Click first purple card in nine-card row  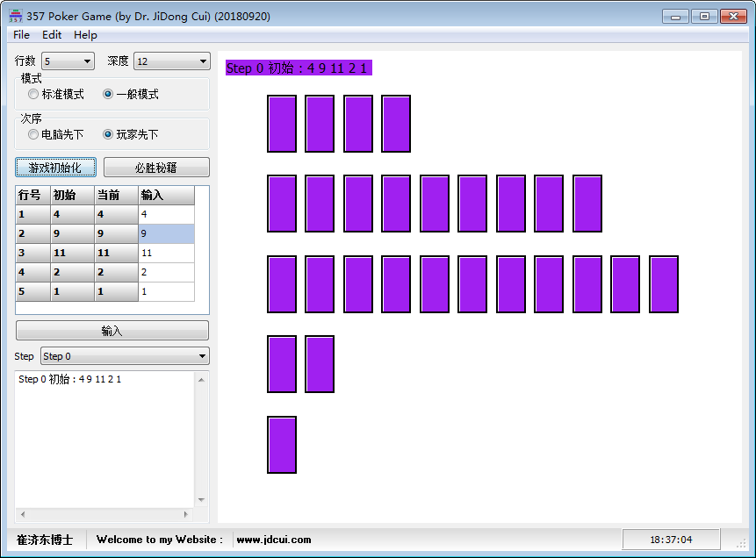pos(282,204)
